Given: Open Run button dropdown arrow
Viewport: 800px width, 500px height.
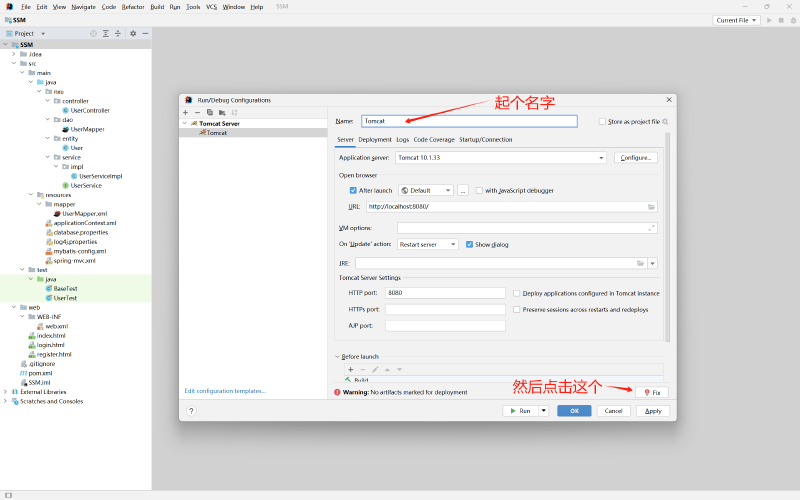Looking at the screenshot, I should [544, 411].
